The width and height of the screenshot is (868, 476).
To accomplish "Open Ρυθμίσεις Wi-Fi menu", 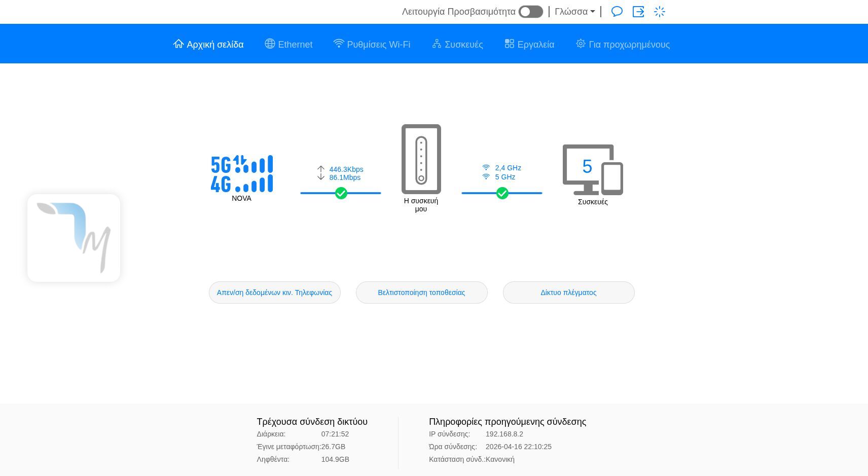I will coord(372,45).
